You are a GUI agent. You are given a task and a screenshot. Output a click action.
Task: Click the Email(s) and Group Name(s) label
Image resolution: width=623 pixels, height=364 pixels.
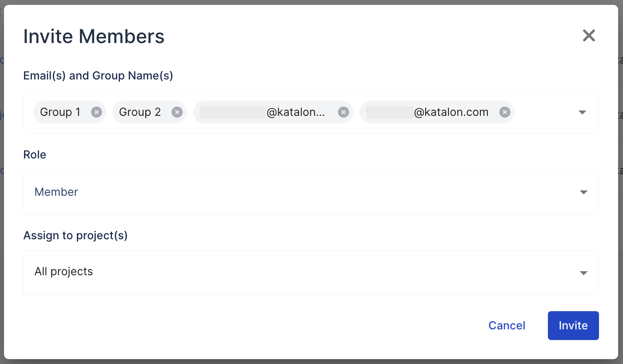coord(98,76)
